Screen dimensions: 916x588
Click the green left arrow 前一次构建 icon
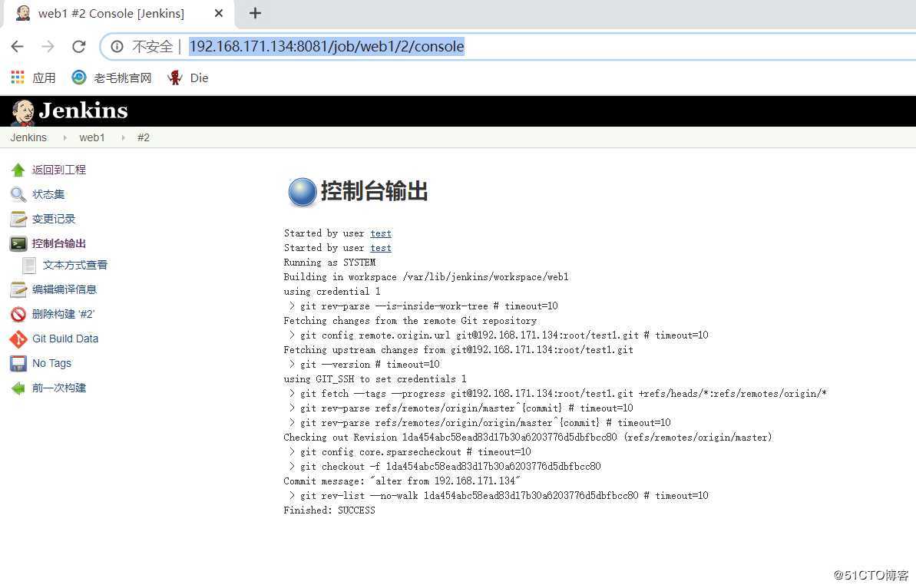click(x=18, y=388)
